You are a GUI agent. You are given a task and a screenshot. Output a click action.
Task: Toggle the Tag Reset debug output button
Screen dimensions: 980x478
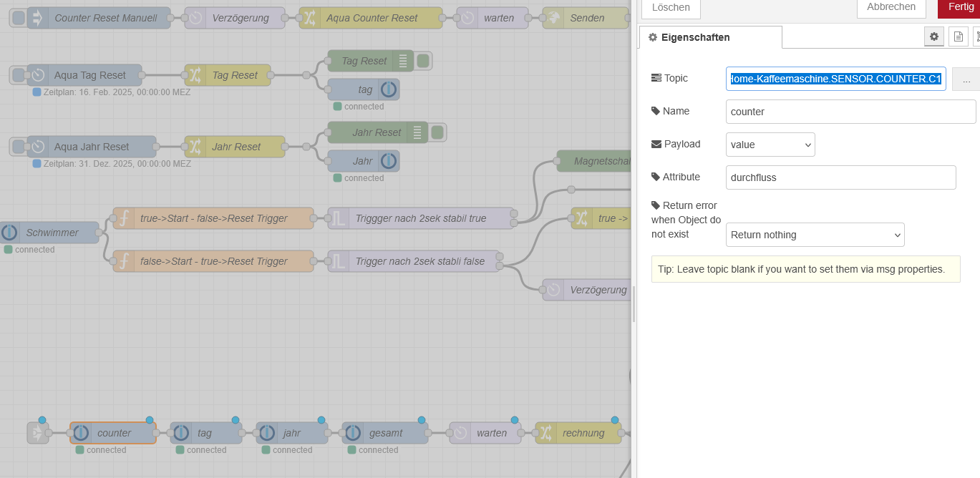[x=423, y=61]
